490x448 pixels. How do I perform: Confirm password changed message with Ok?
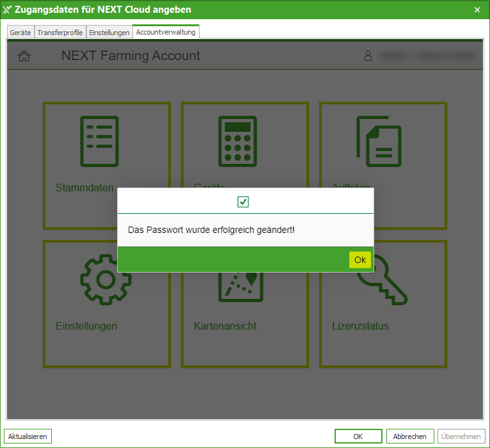pyautogui.click(x=360, y=260)
